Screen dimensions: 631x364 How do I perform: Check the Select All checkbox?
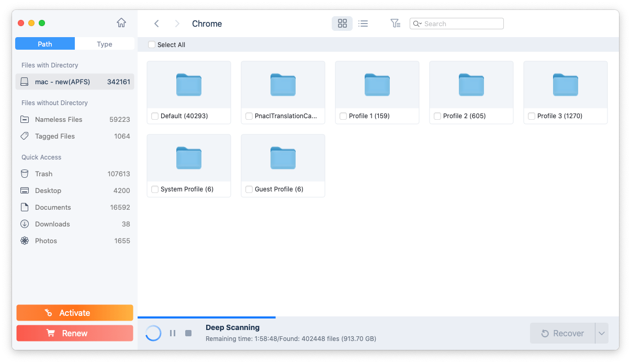[x=152, y=44]
